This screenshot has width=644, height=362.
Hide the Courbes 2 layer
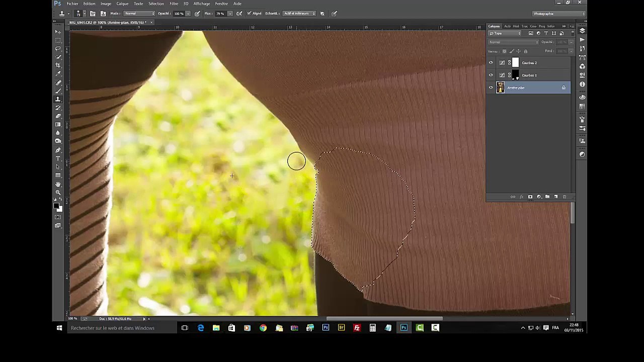(491, 63)
